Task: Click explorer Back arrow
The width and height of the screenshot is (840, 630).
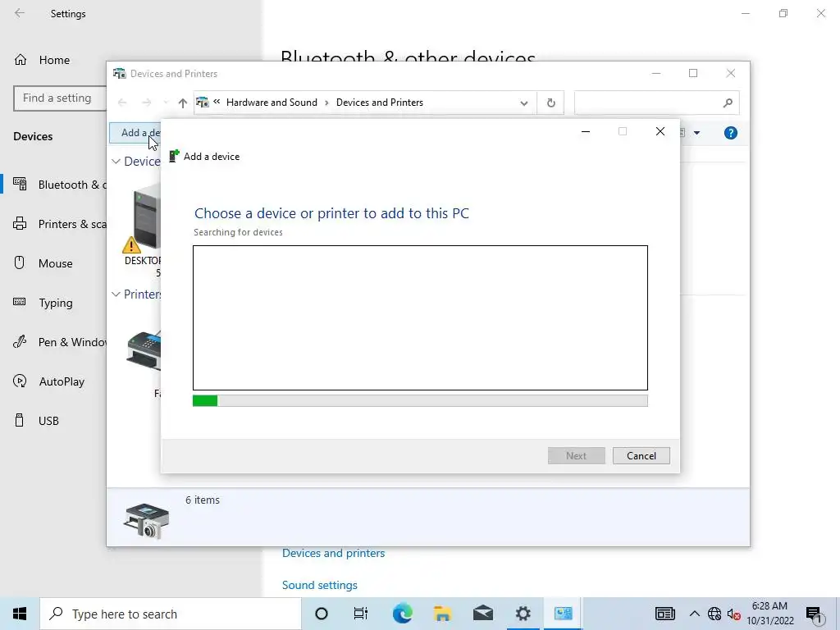Action: [122, 103]
